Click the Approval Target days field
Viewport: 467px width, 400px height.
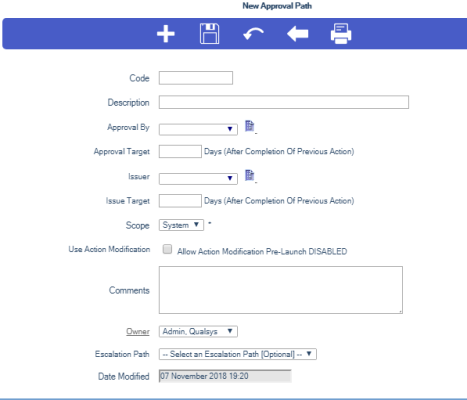[180, 151]
